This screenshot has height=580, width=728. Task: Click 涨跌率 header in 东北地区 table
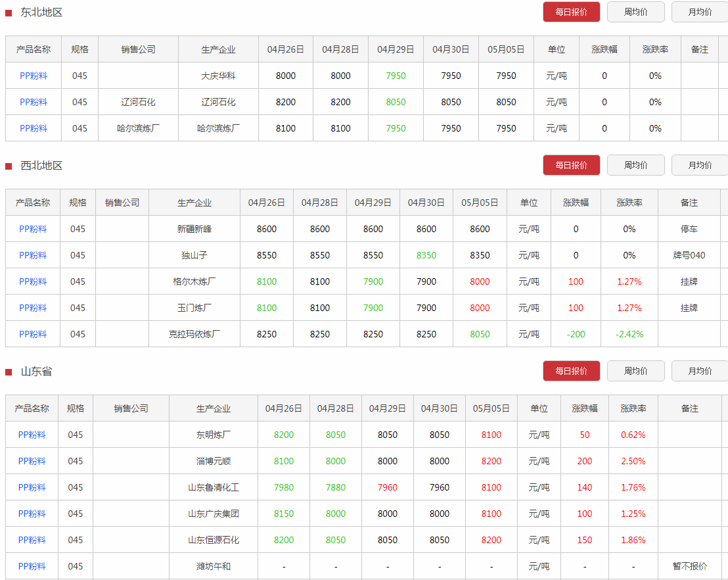coord(655,49)
